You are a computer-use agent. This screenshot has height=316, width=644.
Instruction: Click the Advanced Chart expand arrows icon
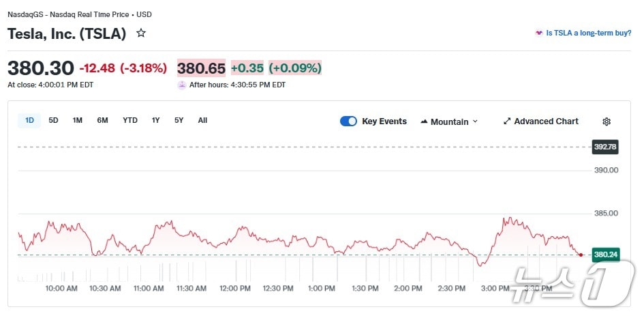point(507,121)
